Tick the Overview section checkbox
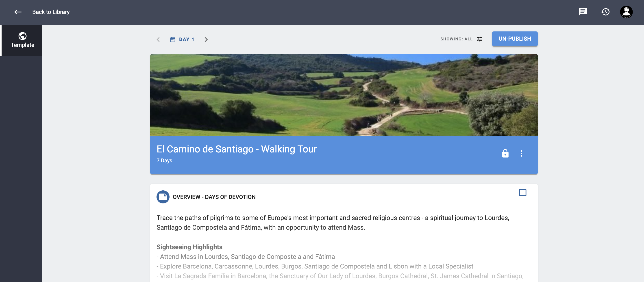The image size is (644, 282). [x=522, y=192]
